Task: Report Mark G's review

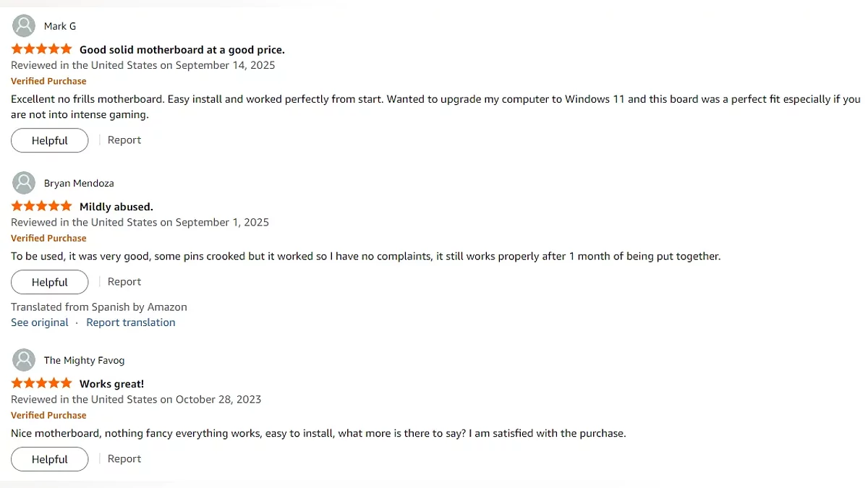Action: [x=124, y=140]
